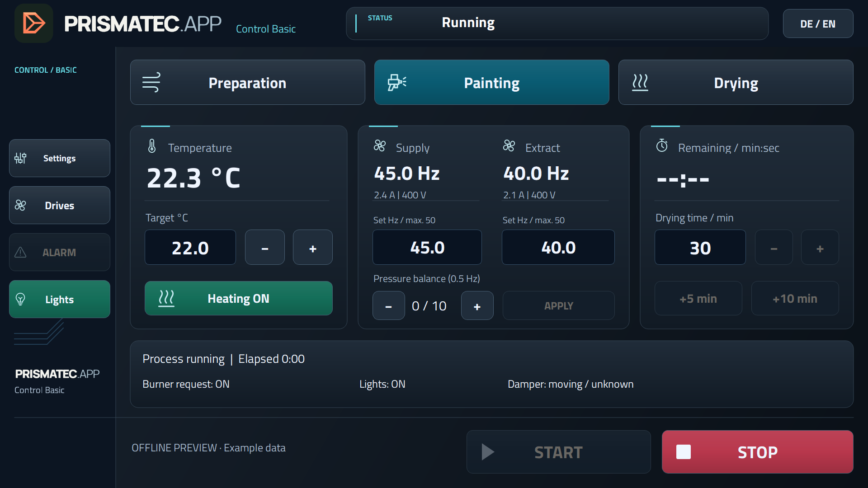Image resolution: width=868 pixels, height=488 pixels.
Task: Increase drying time with the plus button
Action: coord(820,247)
